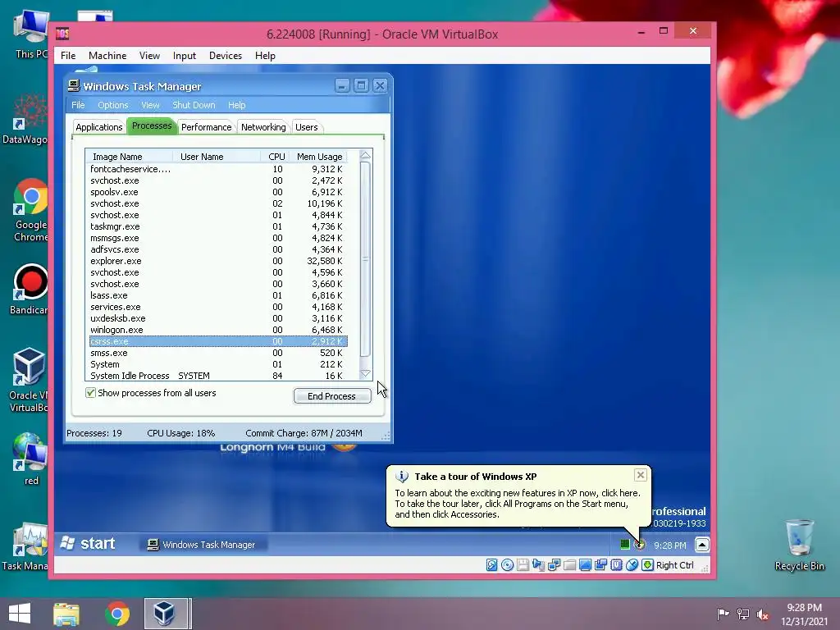The width and height of the screenshot is (840, 630).
Task: Sort processes by User Name column
Action: 217,157
